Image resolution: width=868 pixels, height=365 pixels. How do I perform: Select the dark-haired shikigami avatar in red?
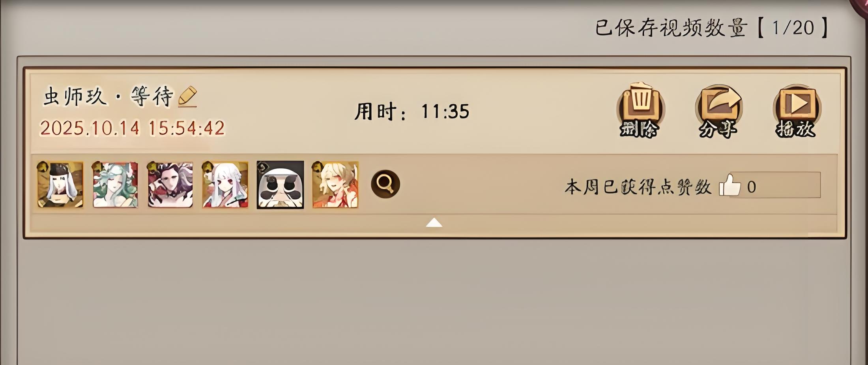coord(170,184)
